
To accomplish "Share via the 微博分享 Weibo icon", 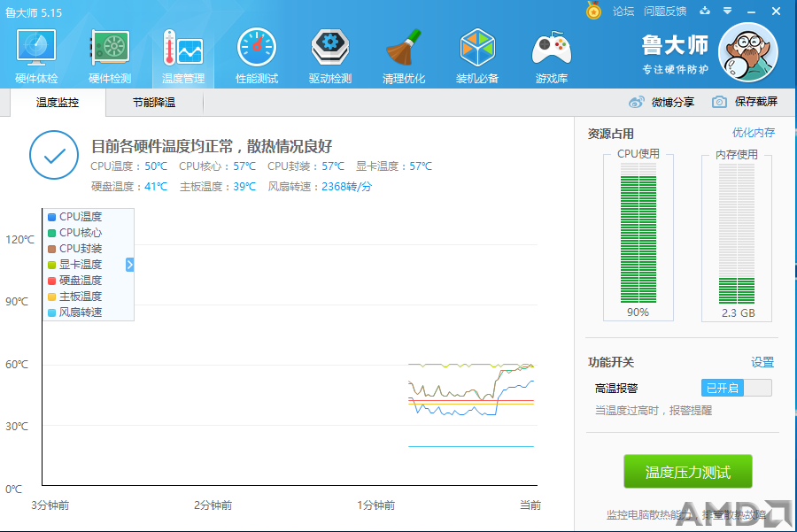I will coord(637,102).
